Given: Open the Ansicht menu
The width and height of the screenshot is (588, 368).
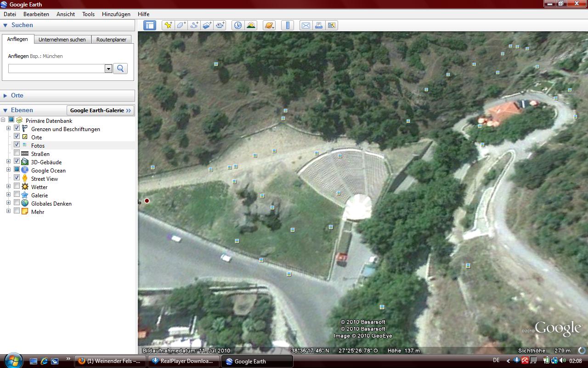Looking at the screenshot, I should (x=66, y=14).
